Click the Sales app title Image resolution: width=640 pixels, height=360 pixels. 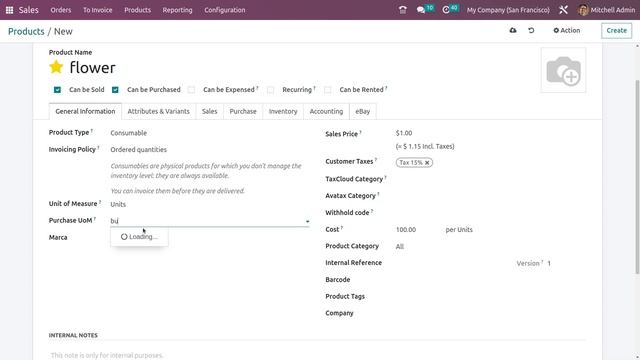[29, 10]
